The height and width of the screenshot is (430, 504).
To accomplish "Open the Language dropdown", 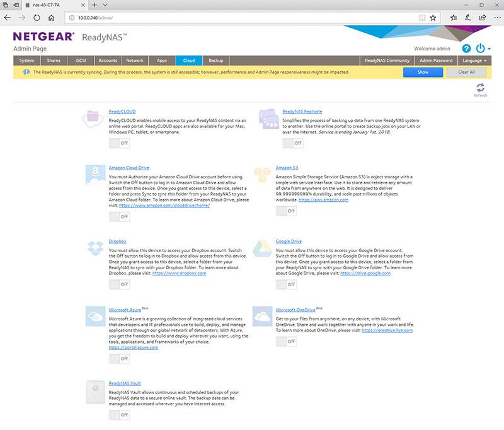I will 474,61.
